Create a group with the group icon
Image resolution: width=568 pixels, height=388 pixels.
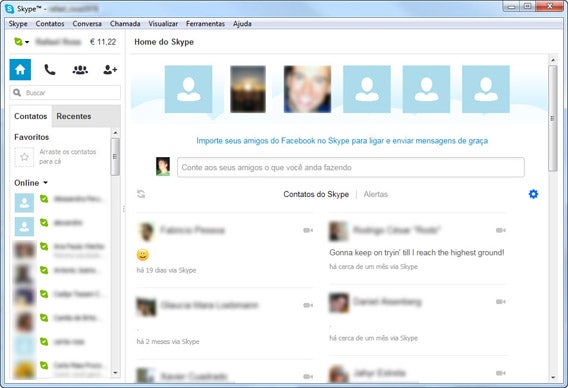80,70
